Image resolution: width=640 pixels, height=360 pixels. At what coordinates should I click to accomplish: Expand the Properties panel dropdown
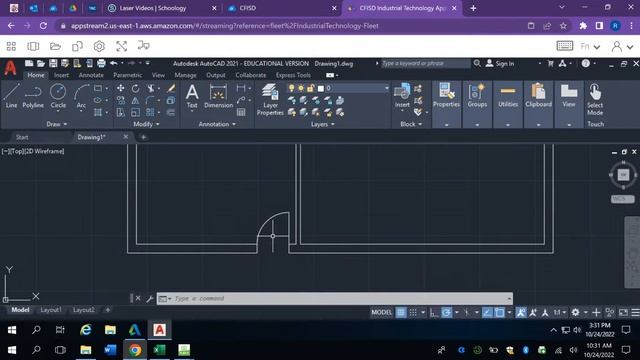point(446,124)
